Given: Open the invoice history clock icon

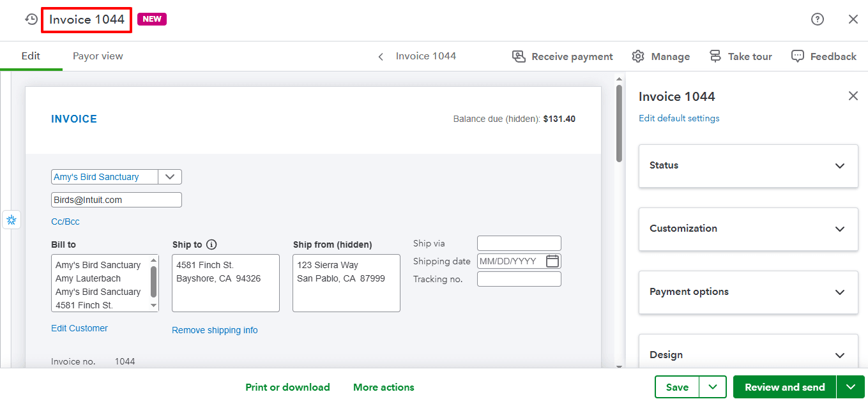Looking at the screenshot, I should coord(31,19).
